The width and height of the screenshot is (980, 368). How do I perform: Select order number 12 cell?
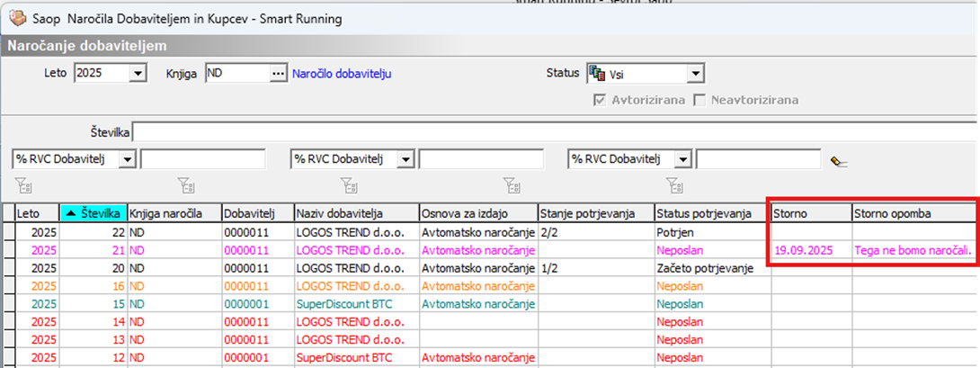94,358
